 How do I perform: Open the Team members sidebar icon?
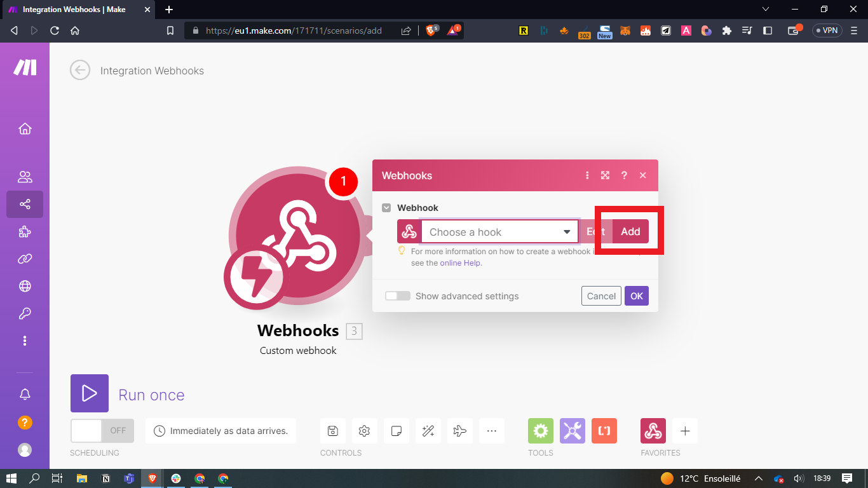[x=25, y=177]
